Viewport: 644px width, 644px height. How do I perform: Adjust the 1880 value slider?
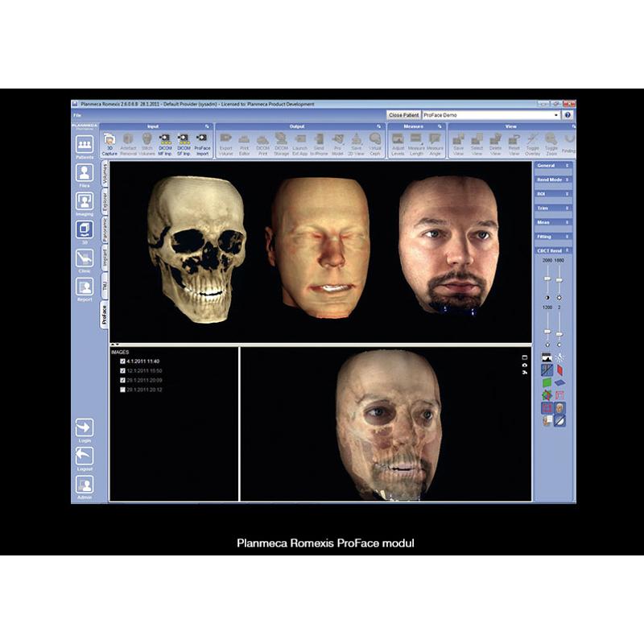559,279
